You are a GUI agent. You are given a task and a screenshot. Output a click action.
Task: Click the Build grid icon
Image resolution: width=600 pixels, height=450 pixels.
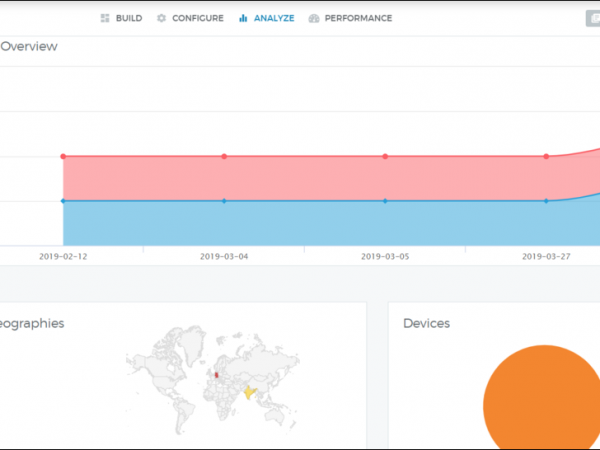(105, 18)
